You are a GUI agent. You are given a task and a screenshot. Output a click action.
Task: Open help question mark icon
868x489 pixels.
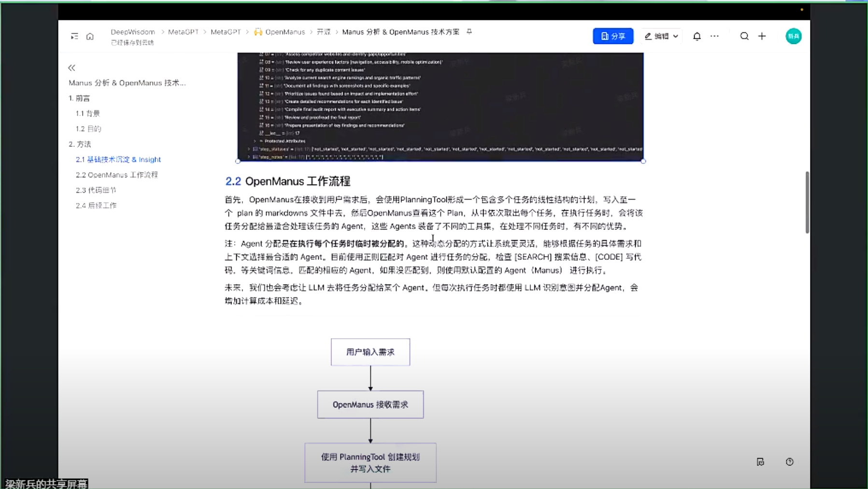click(x=790, y=462)
